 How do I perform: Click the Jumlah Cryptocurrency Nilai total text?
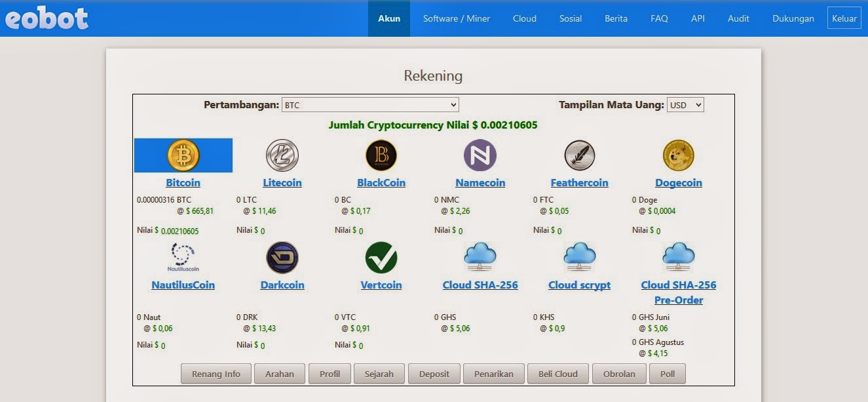click(433, 125)
